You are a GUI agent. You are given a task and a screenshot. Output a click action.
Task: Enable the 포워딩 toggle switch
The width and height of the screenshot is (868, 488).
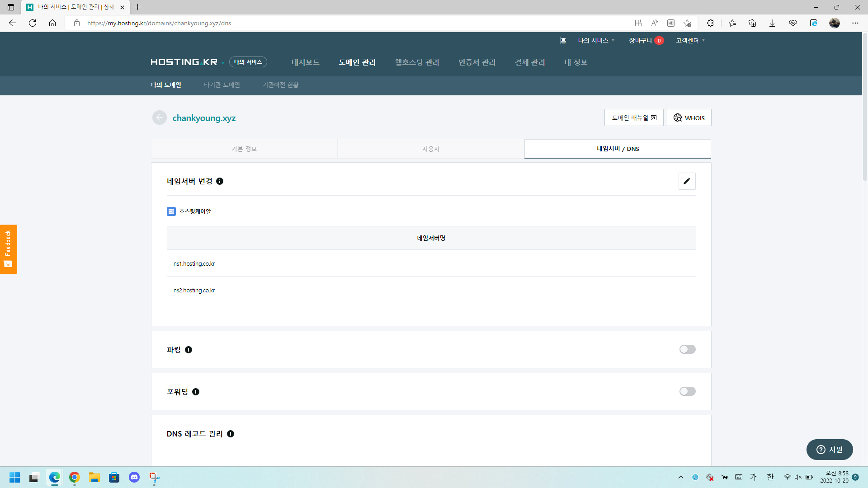pos(687,391)
